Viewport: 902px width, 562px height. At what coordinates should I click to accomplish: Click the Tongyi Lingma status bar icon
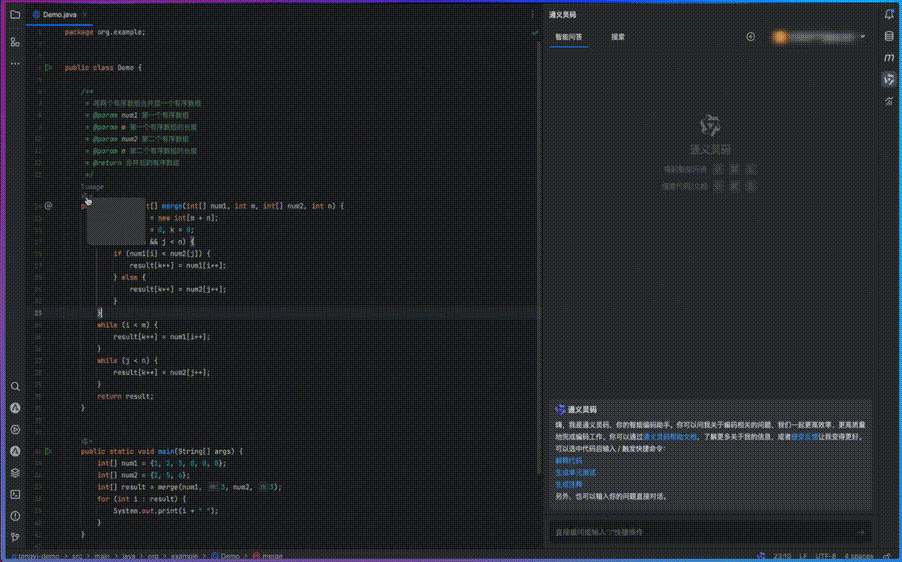click(x=761, y=556)
